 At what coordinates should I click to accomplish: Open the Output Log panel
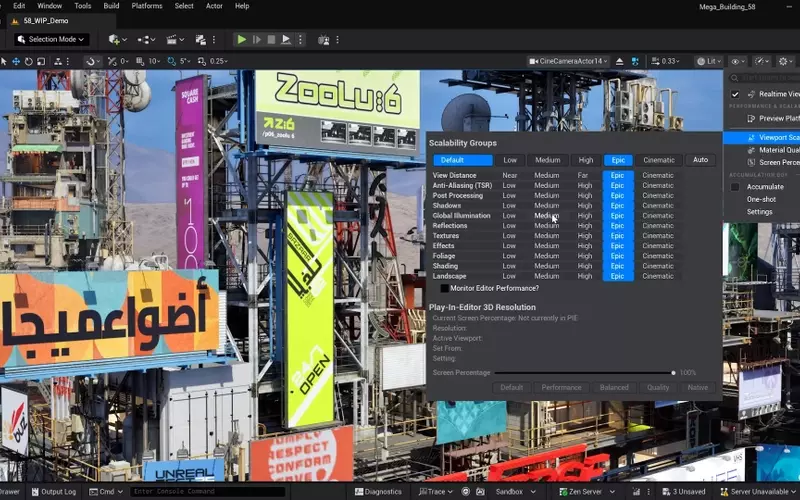[x=53, y=492]
